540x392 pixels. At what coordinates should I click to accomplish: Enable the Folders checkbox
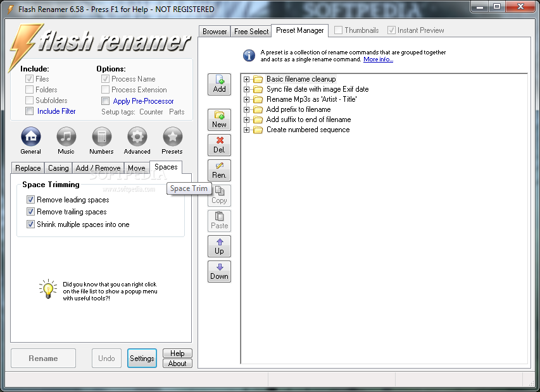29,89
